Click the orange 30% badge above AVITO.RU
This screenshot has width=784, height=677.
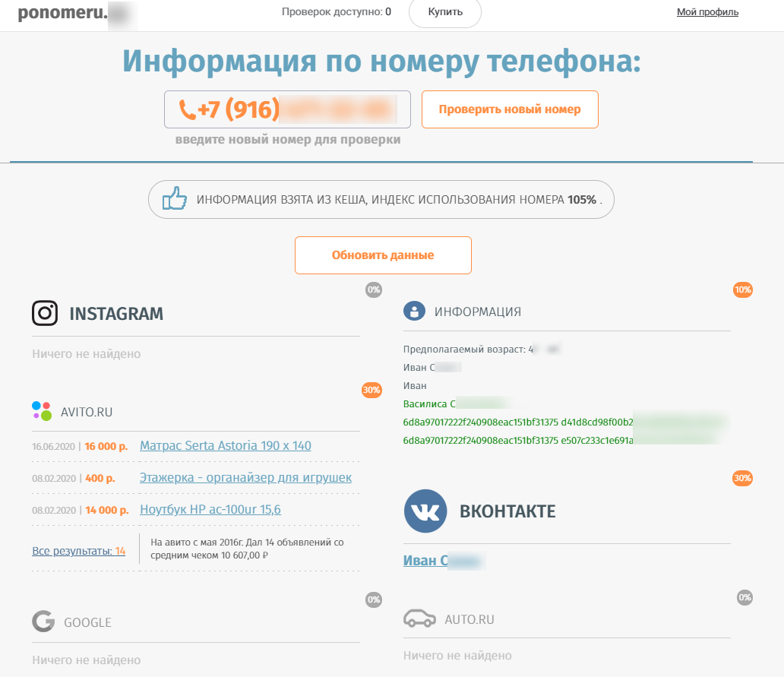pos(371,390)
